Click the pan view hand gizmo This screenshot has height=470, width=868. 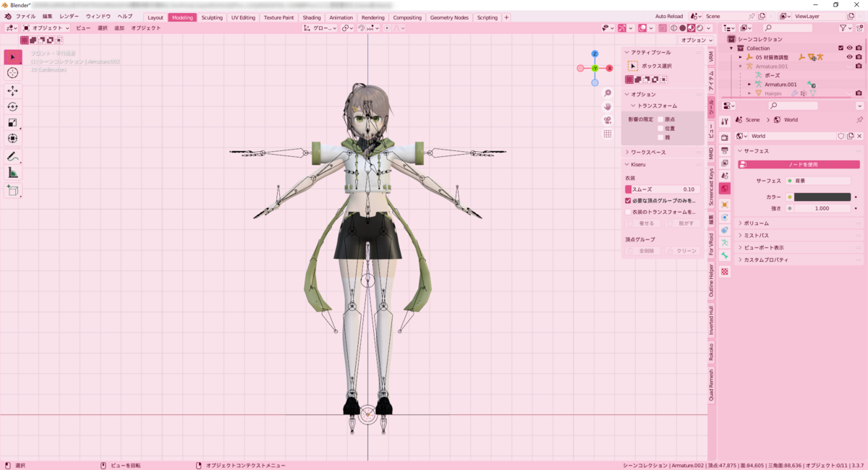[x=608, y=106]
